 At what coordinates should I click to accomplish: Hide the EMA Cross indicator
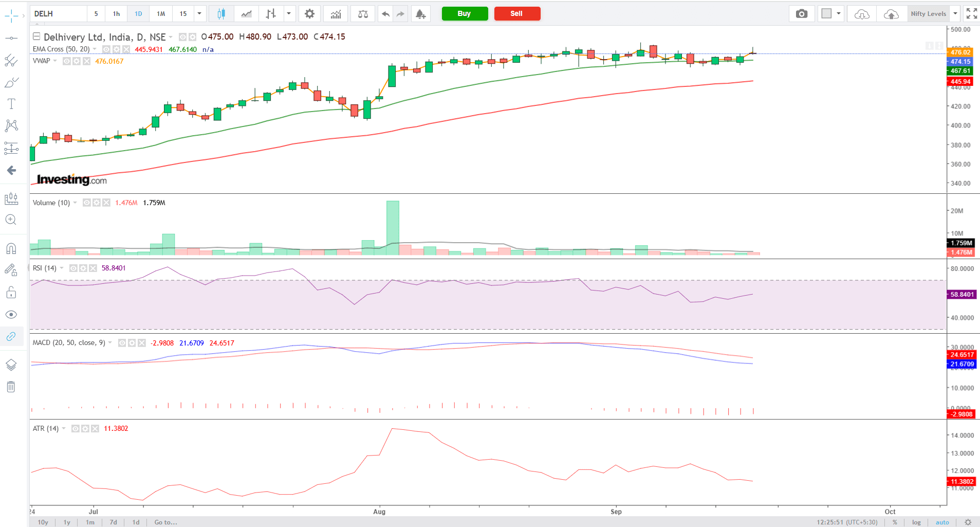pyautogui.click(x=106, y=49)
